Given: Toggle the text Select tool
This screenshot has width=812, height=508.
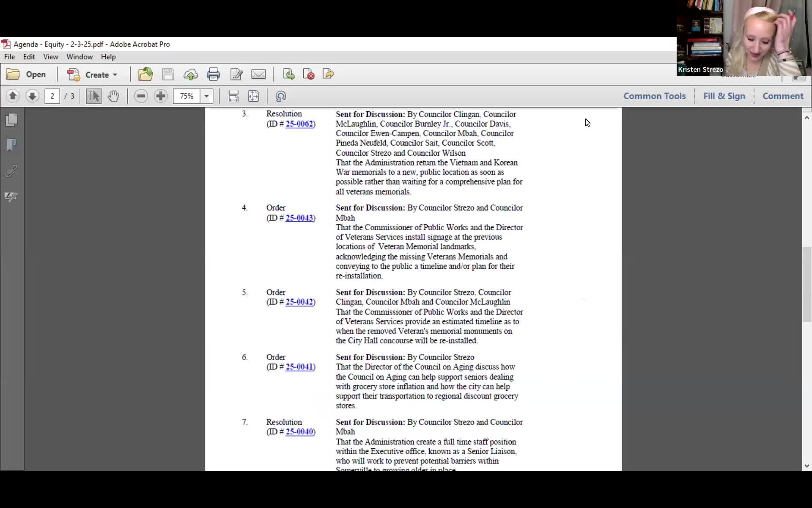Looking at the screenshot, I should click(x=93, y=96).
